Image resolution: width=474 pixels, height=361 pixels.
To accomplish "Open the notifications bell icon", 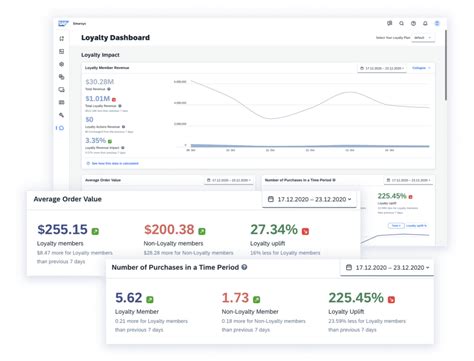I will coord(425,23).
